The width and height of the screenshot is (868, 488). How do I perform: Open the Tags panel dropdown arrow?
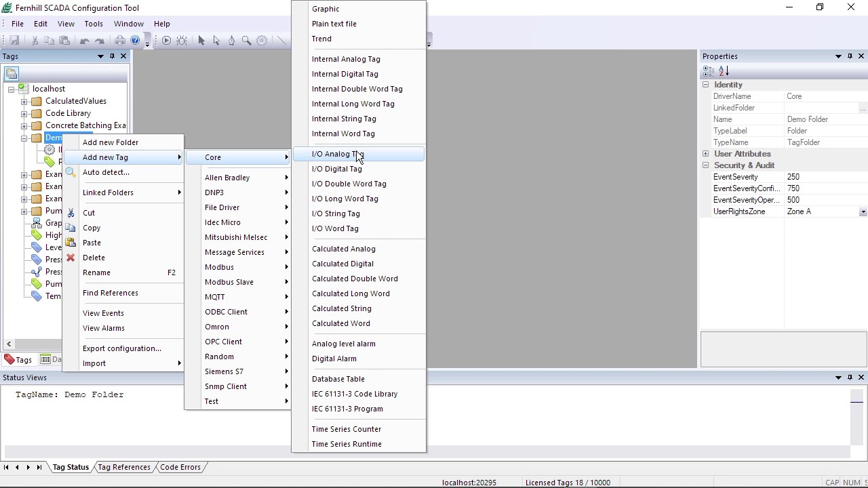click(100, 56)
